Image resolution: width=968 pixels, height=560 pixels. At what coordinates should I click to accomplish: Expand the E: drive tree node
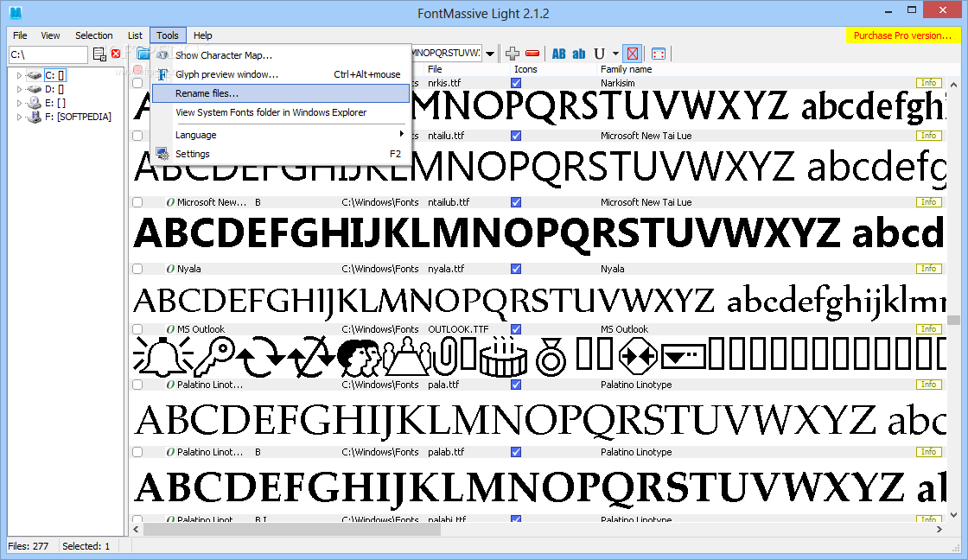[19, 103]
